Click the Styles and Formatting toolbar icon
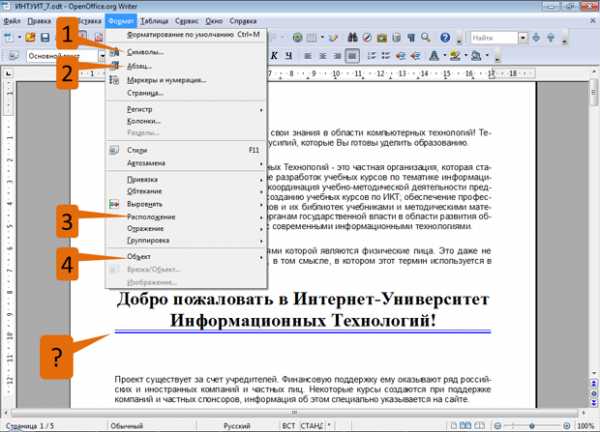This screenshot has height=432, width=600. pos(14,56)
